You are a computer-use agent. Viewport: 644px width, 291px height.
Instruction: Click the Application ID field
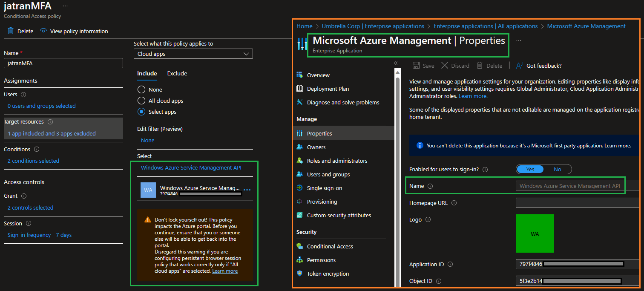pyautogui.click(x=578, y=264)
